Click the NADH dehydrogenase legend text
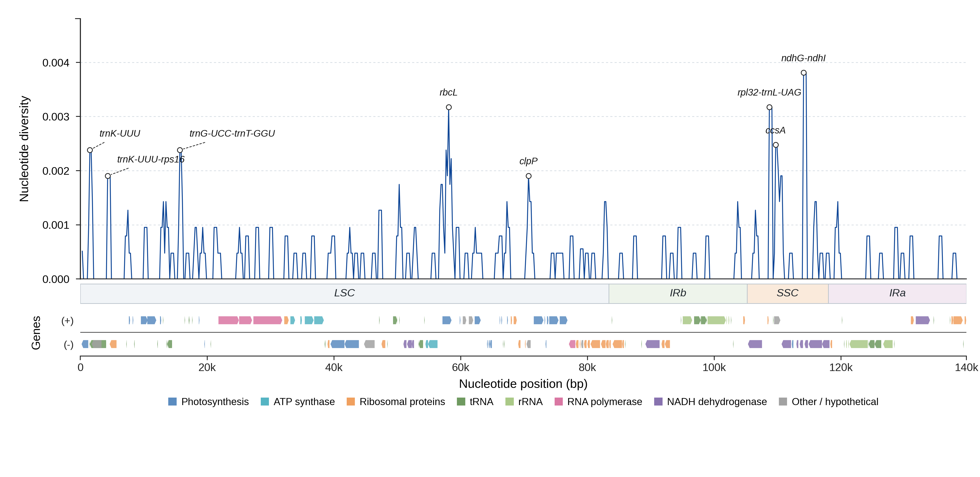This screenshot has width=980, height=477. (x=717, y=402)
